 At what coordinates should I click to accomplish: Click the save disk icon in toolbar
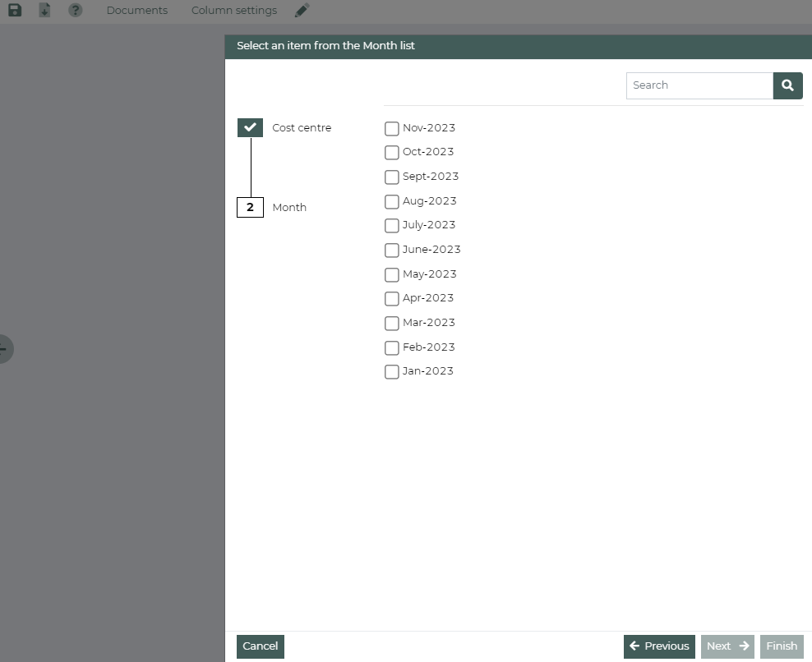[x=15, y=10]
